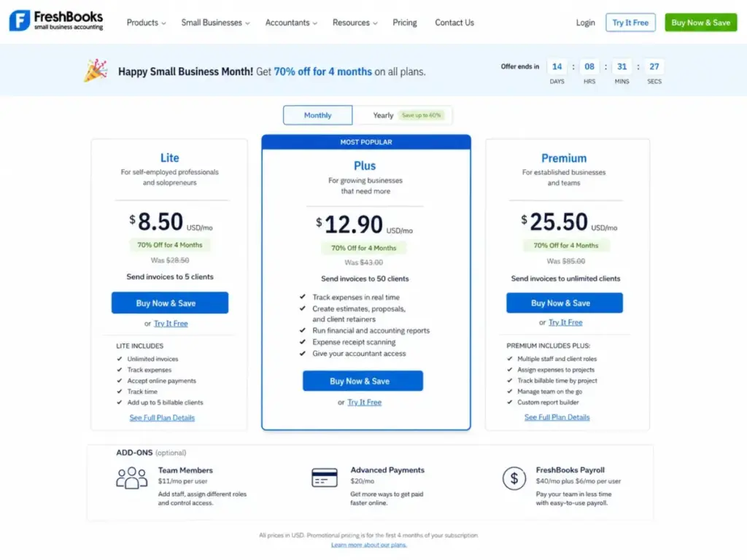Try the Plus plan for free
Viewport: 747px width, 560px height.
tap(365, 402)
